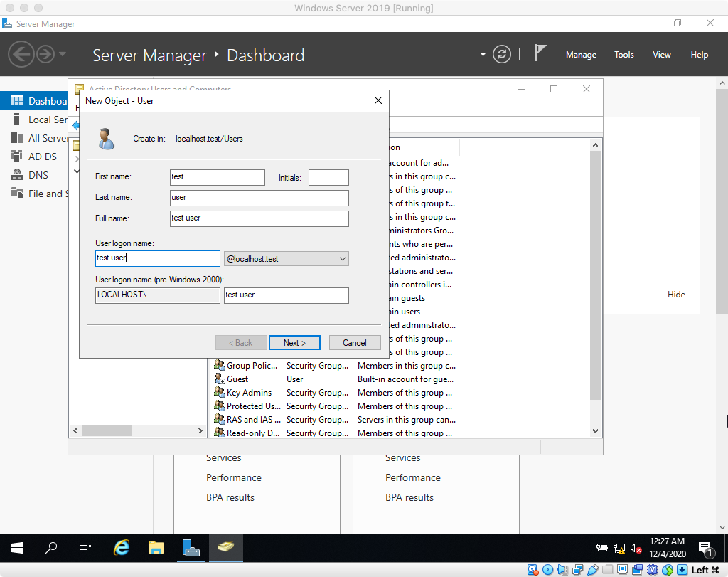
Task: Open the UPN suffix @localhost.test dropdown
Action: click(x=286, y=259)
